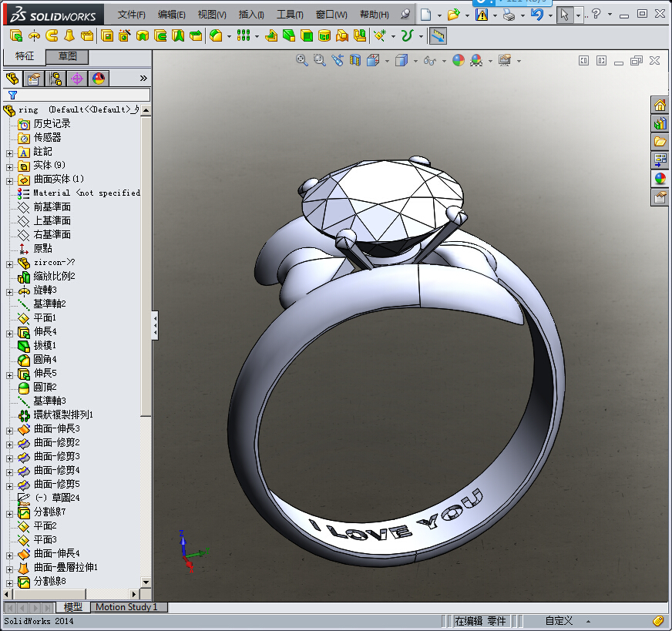The width and height of the screenshot is (672, 631).
Task: Select the Extruded Boss/Base tool
Action: click(x=16, y=36)
